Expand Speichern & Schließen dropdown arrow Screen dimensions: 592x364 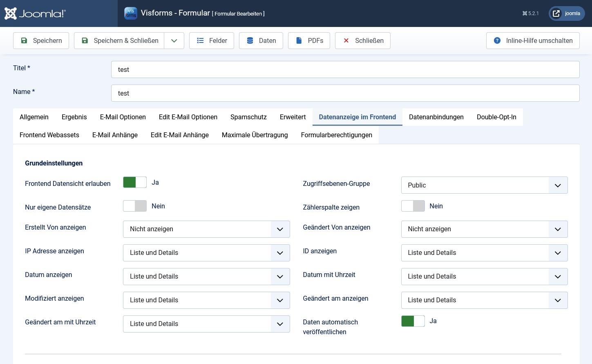174,40
